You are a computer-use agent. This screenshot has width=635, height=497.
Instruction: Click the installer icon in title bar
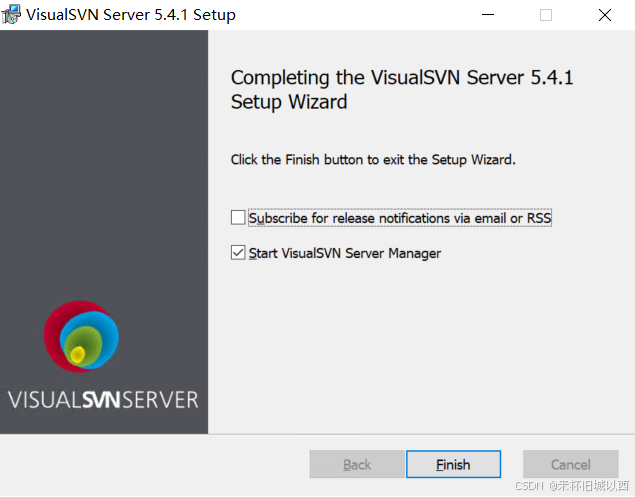[11, 14]
